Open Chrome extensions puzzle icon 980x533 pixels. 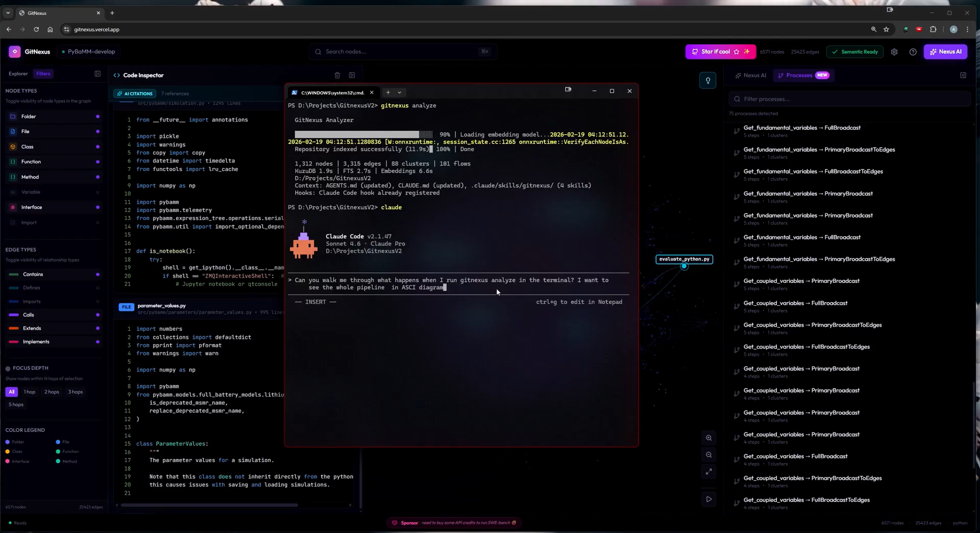coord(933,30)
